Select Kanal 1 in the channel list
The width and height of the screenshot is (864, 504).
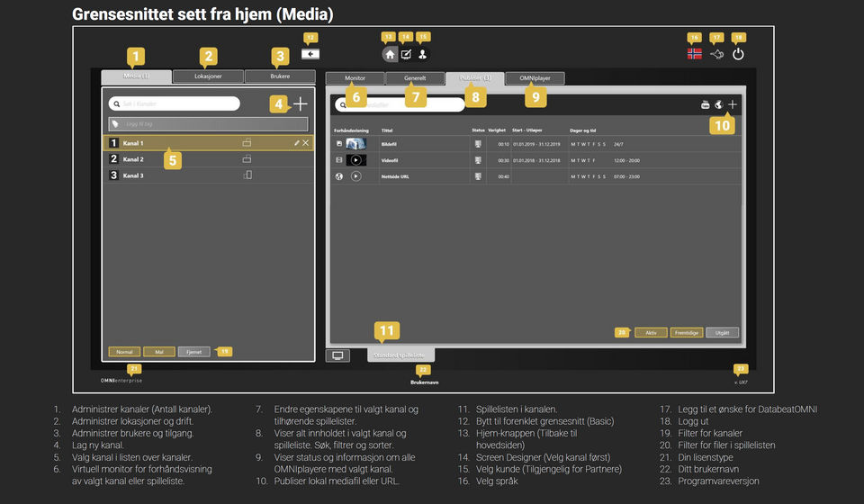click(208, 143)
